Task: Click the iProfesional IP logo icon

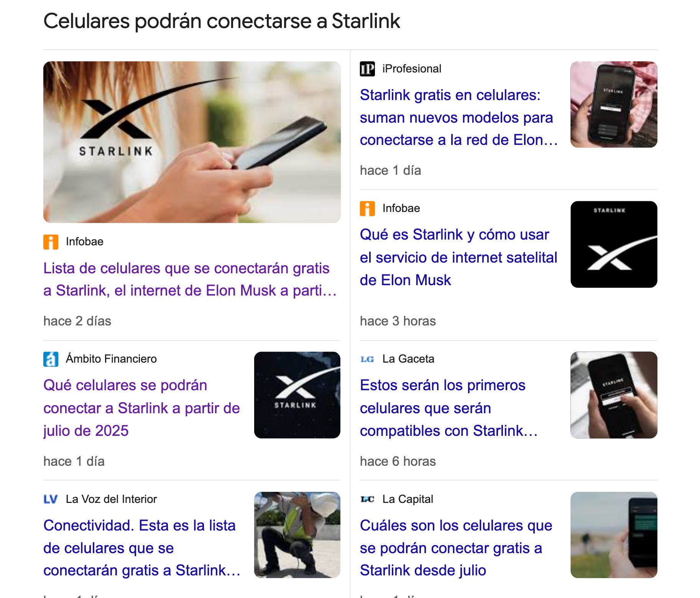Action: [x=367, y=69]
